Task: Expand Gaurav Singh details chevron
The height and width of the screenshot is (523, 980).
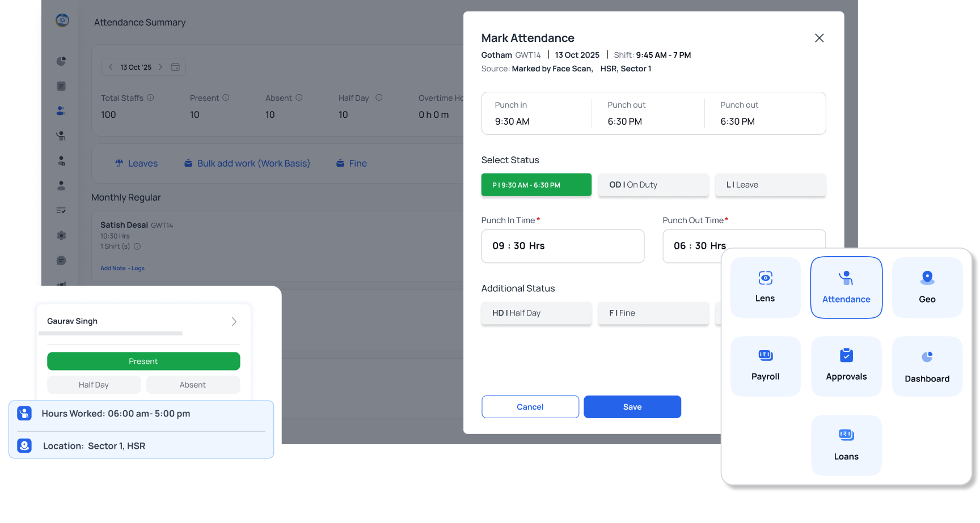Action: (234, 321)
